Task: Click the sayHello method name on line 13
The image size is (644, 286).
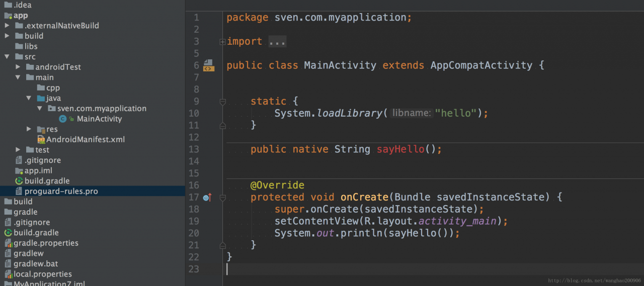Action: coord(400,149)
